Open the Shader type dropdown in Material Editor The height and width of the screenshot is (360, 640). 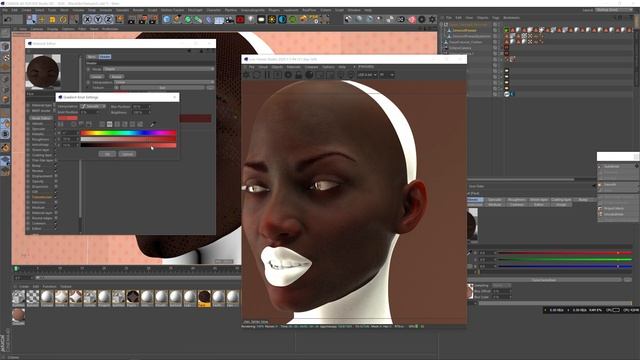(x=158, y=69)
